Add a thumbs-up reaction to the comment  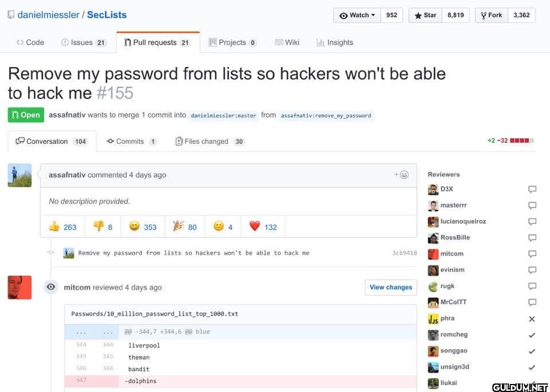(x=63, y=226)
